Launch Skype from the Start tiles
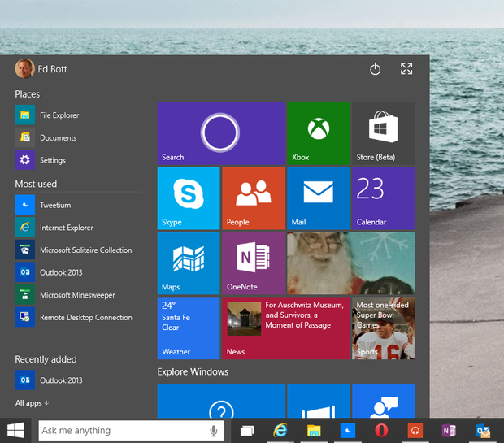 (188, 198)
